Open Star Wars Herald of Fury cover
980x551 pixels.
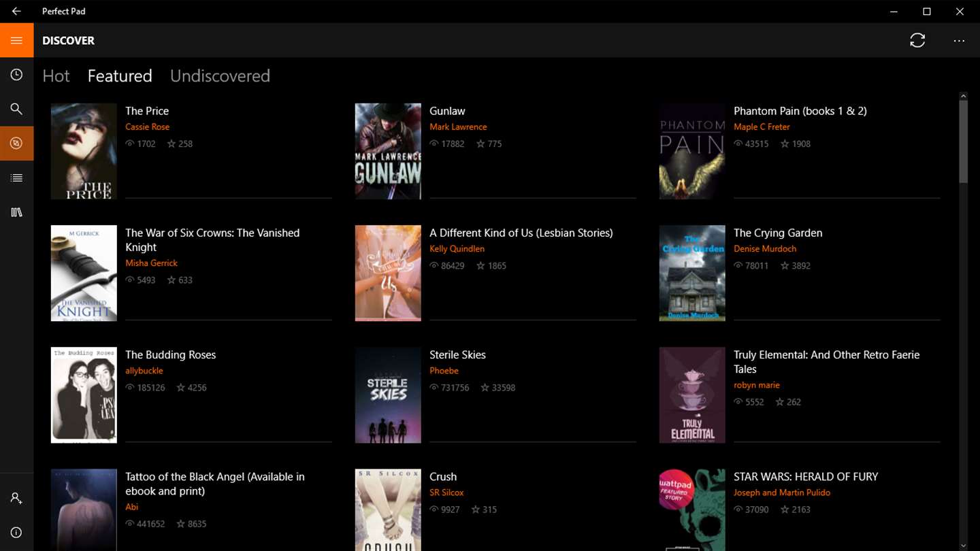[x=692, y=510]
